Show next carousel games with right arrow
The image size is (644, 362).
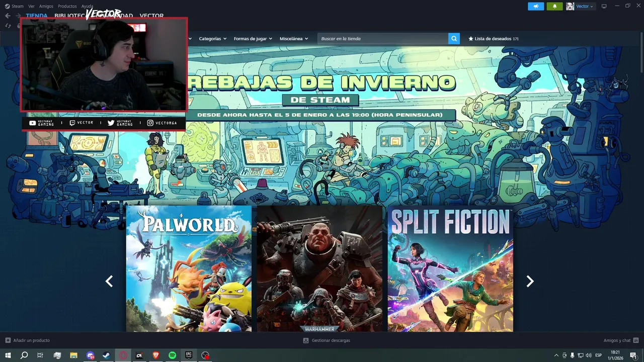click(530, 282)
